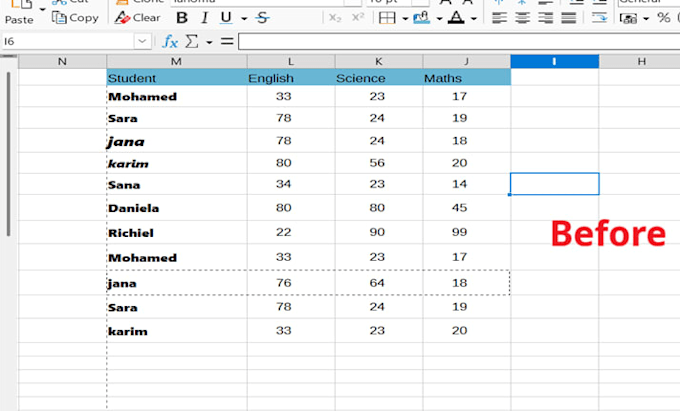Open the Name Box dropdown
The image size is (680, 411).
[x=142, y=42]
